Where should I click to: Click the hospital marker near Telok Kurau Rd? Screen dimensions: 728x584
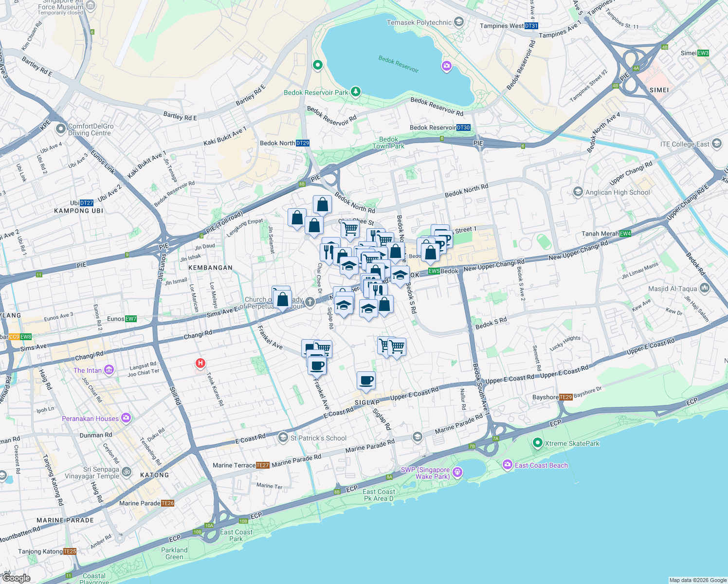[200, 364]
